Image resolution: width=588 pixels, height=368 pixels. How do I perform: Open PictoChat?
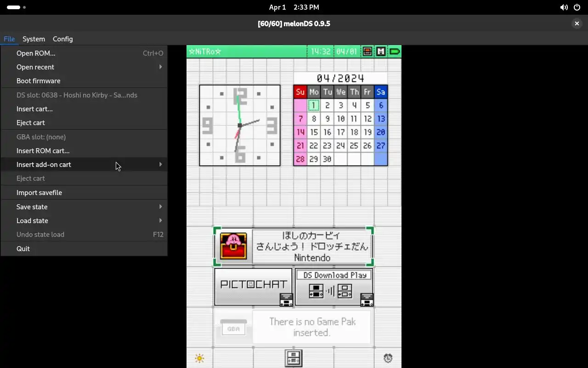(x=254, y=287)
